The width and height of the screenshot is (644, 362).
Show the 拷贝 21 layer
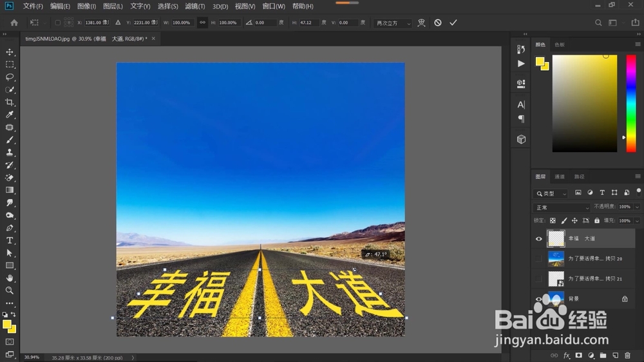(x=538, y=279)
